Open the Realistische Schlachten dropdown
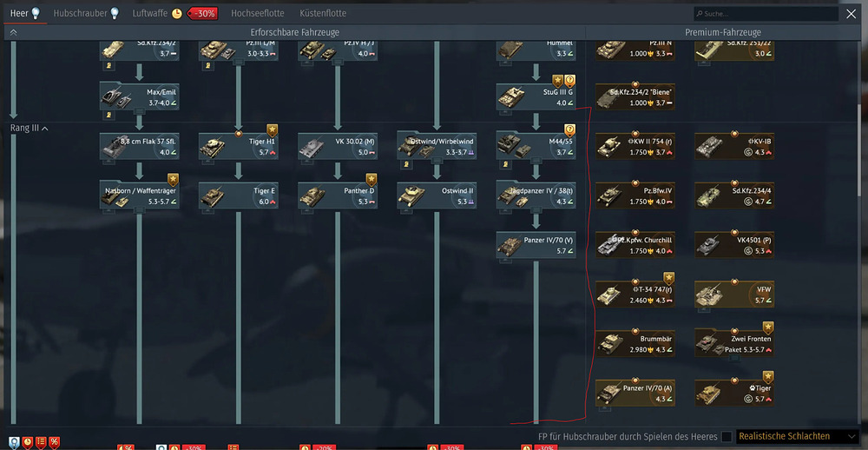Image resolution: width=868 pixels, height=450 pixels. point(797,437)
